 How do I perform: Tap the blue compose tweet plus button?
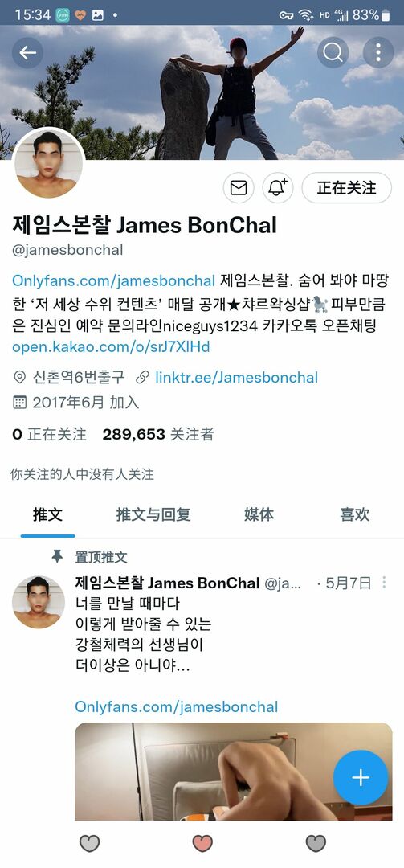tap(361, 778)
